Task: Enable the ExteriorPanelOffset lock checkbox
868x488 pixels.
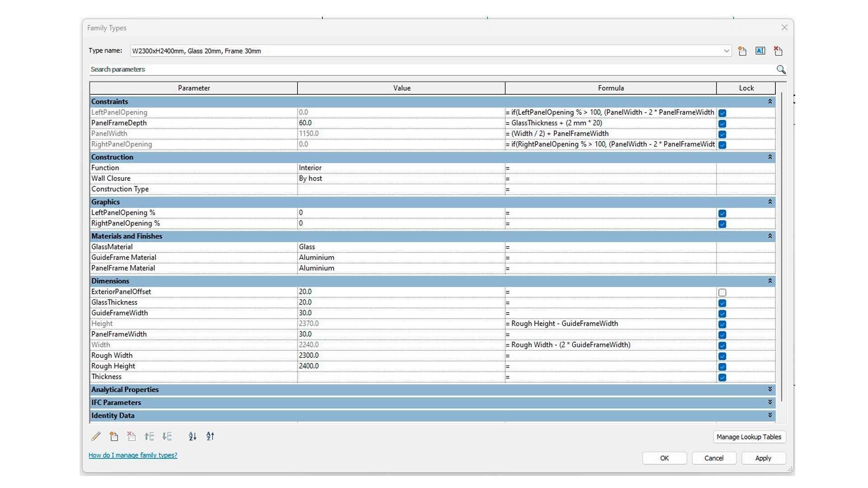Action: click(722, 292)
